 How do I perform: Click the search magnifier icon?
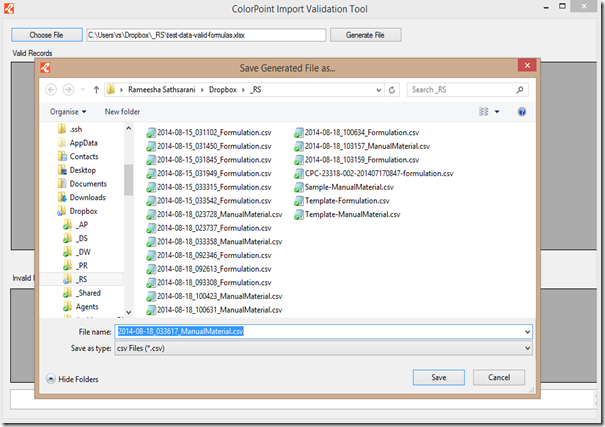pyautogui.click(x=520, y=90)
